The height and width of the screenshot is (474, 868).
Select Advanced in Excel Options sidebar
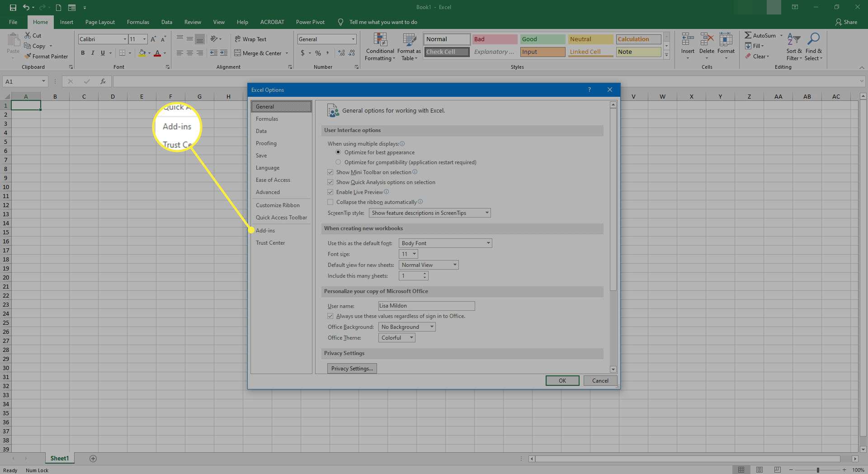(x=268, y=192)
